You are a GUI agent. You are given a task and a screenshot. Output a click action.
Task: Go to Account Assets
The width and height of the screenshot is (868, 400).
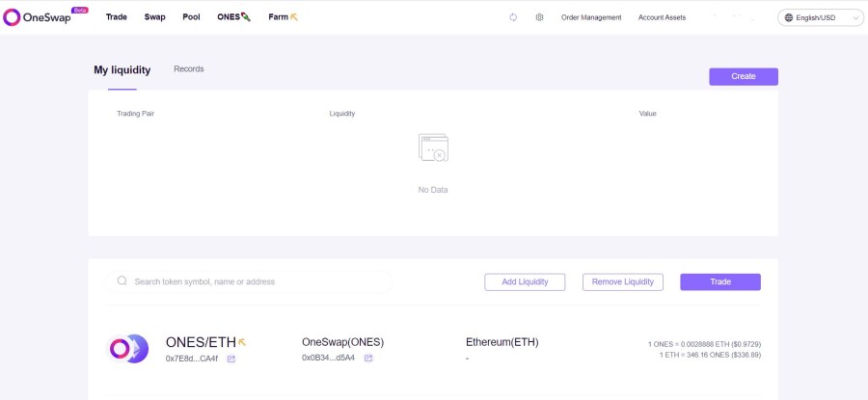pos(662,17)
